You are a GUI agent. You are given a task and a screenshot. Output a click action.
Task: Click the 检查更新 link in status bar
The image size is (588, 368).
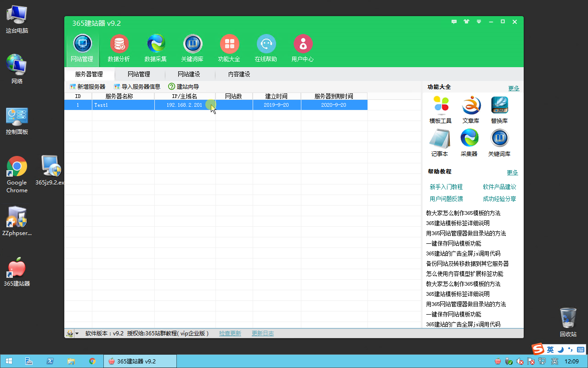[x=230, y=333]
